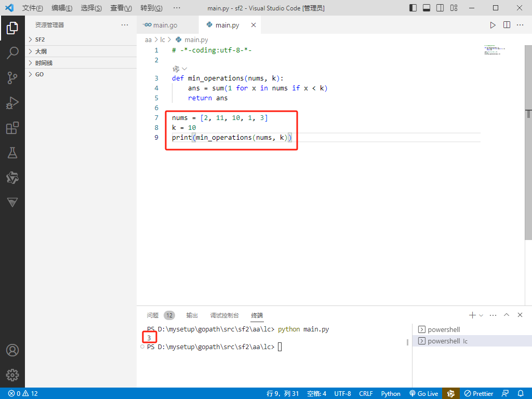Open errors and warnings status indicator
The height and width of the screenshot is (399, 532).
tap(23, 394)
